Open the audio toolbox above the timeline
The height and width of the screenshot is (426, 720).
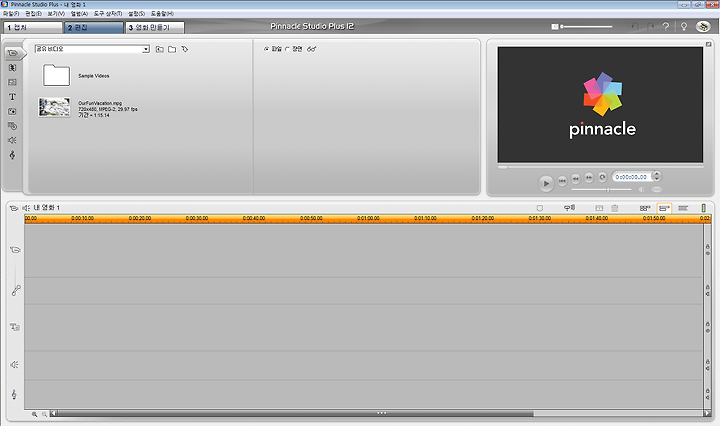(26, 208)
